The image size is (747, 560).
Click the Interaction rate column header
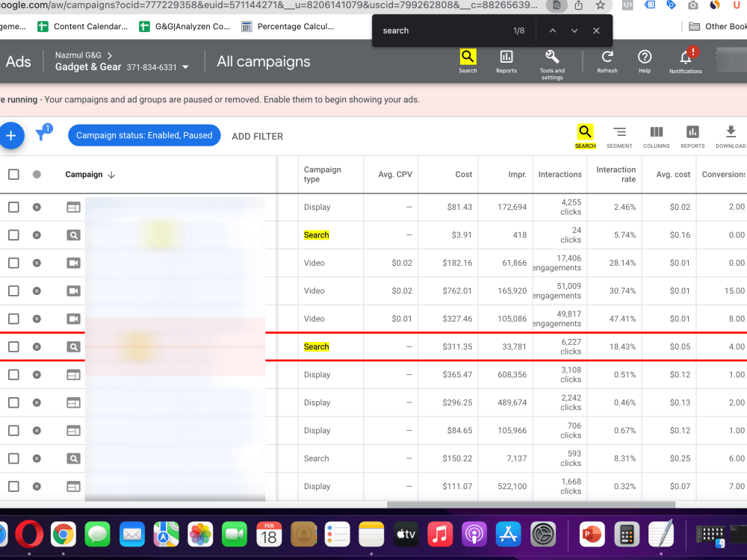(616, 174)
